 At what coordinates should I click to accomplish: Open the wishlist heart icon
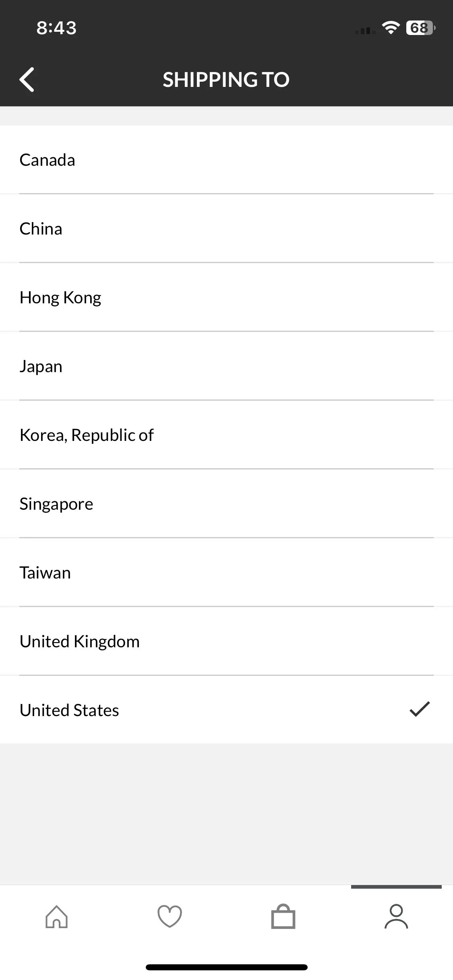tap(170, 916)
